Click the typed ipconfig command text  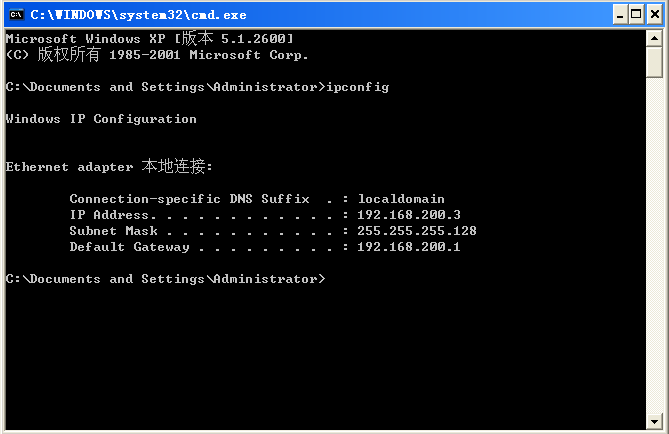(358, 87)
